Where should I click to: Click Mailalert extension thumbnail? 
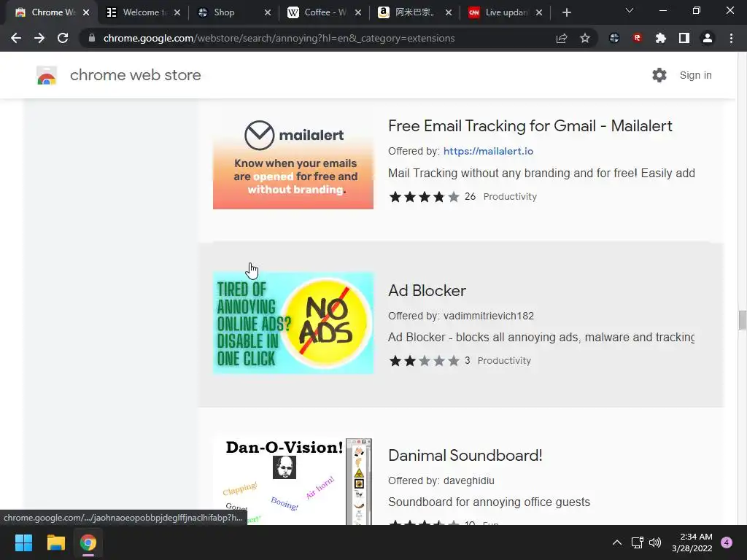[x=293, y=159]
